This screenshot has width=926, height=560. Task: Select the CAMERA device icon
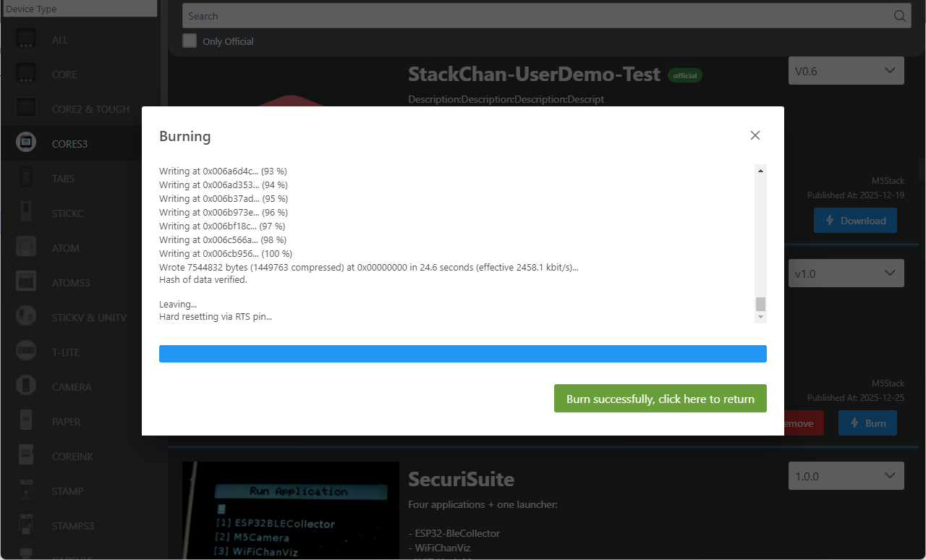pos(26,386)
